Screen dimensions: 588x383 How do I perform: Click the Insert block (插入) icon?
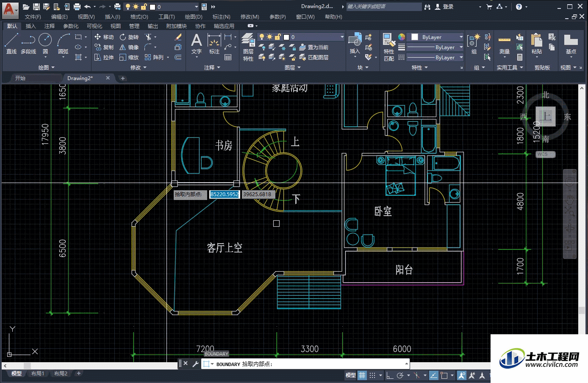(355, 44)
